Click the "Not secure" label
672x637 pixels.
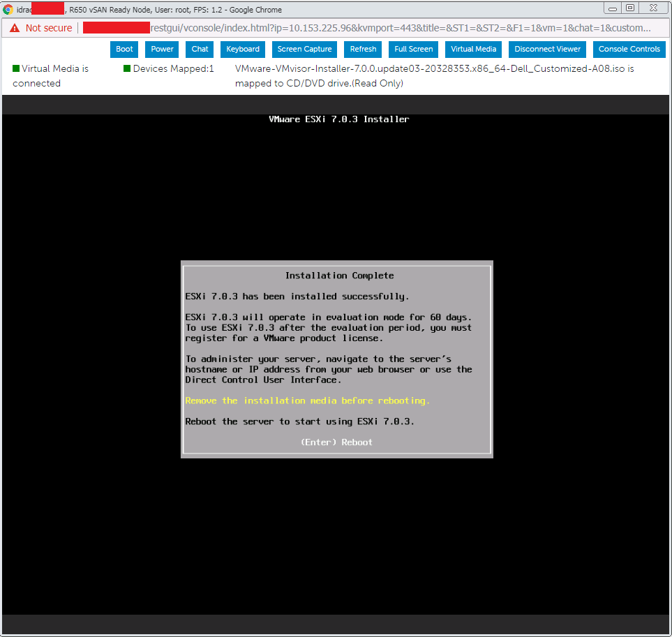tap(49, 28)
